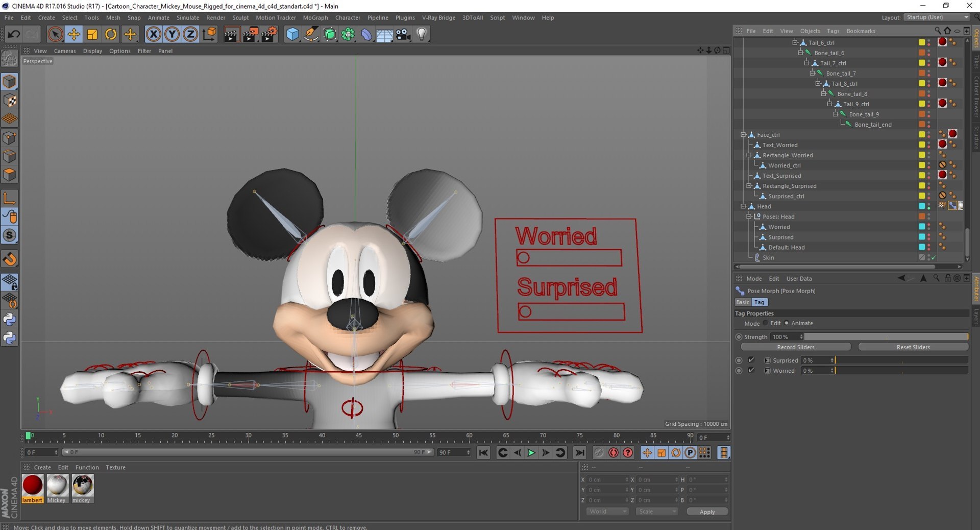The image size is (980, 530).
Task: Select the lambert material thumbnail
Action: pos(32,486)
